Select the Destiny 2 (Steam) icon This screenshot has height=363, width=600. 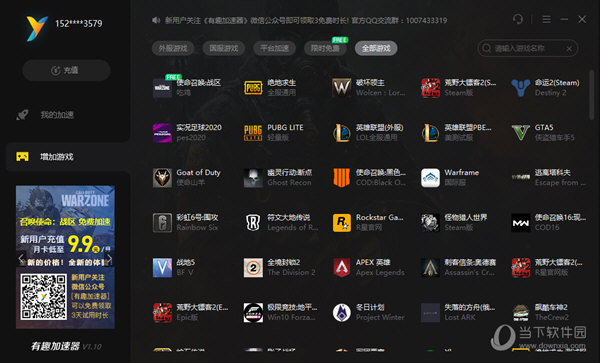521,88
